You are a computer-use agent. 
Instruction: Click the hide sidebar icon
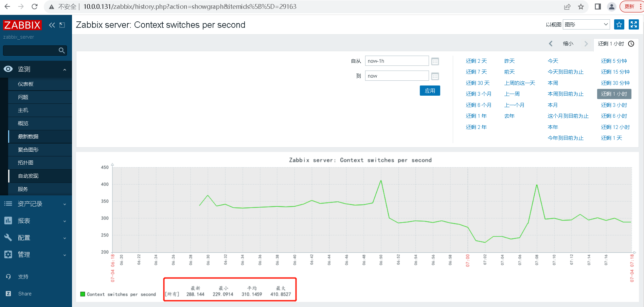[62, 25]
